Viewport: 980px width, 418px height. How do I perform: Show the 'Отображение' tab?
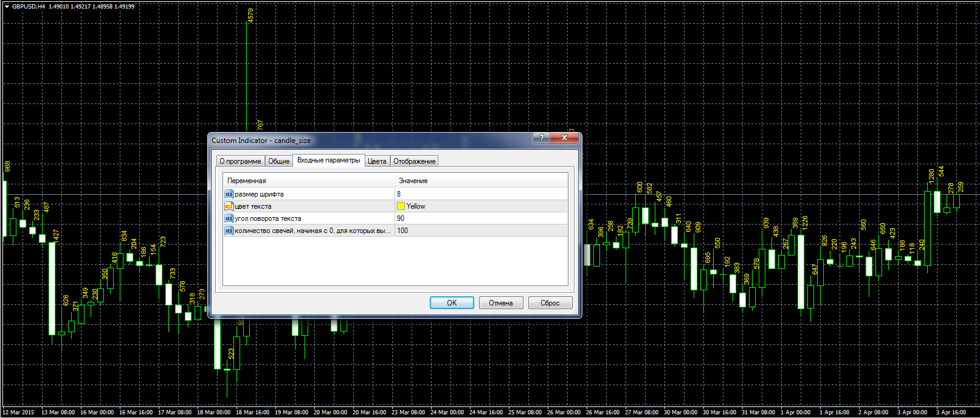click(414, 161)
